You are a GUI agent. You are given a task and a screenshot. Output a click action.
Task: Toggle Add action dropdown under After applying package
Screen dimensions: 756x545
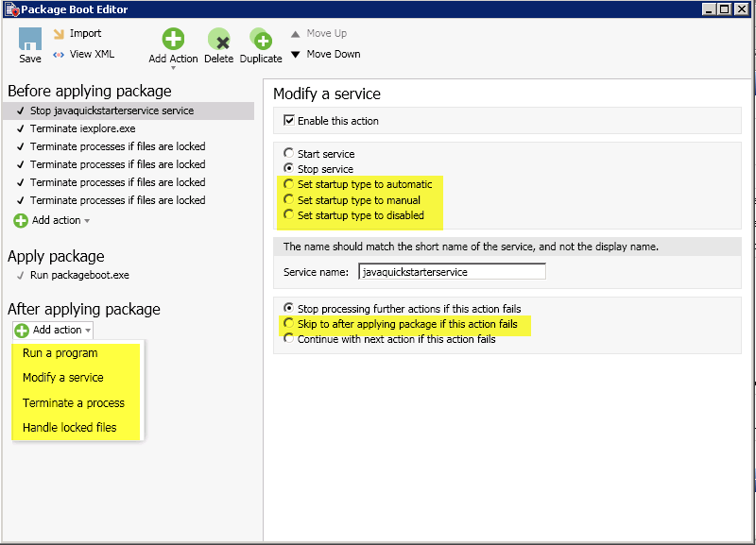click(x=53, y=330)
